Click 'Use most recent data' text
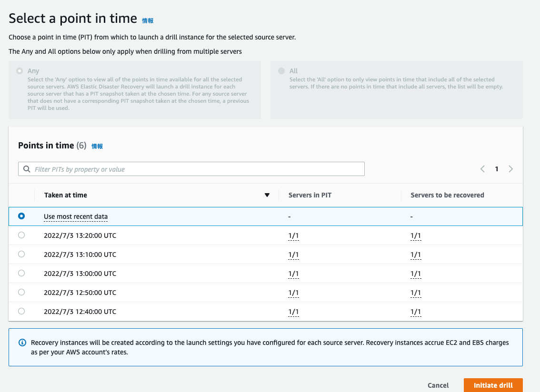The height and width of the screenshot is (392, 540). tap(76, 216)
